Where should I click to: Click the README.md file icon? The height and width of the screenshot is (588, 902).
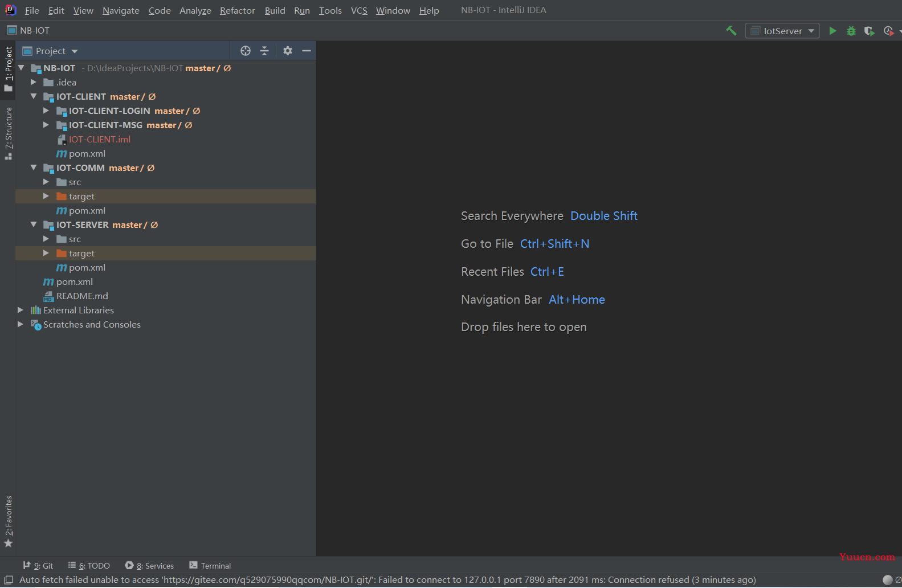(x=49, y=296)
